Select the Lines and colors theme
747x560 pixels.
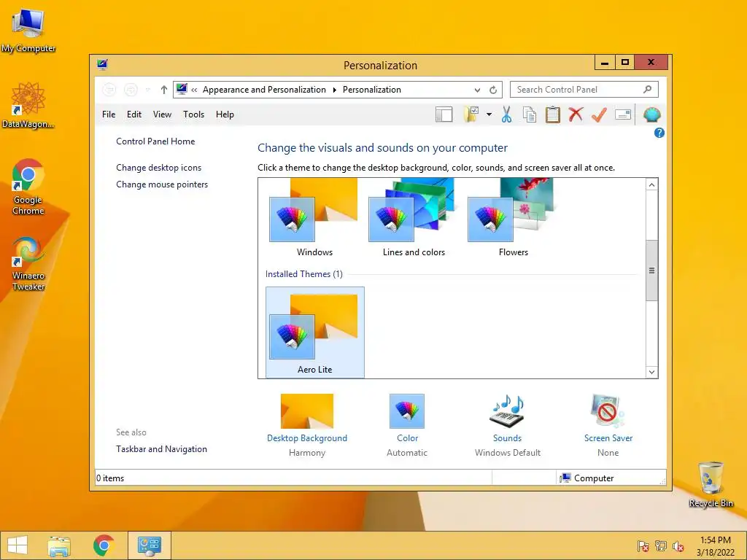(414, 219)
